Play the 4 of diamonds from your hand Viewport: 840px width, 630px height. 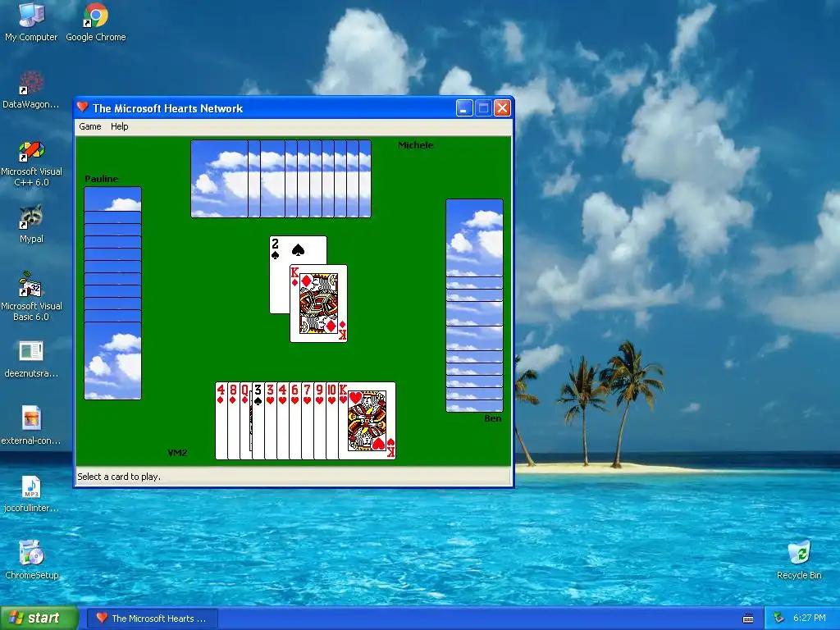point(221,421)
